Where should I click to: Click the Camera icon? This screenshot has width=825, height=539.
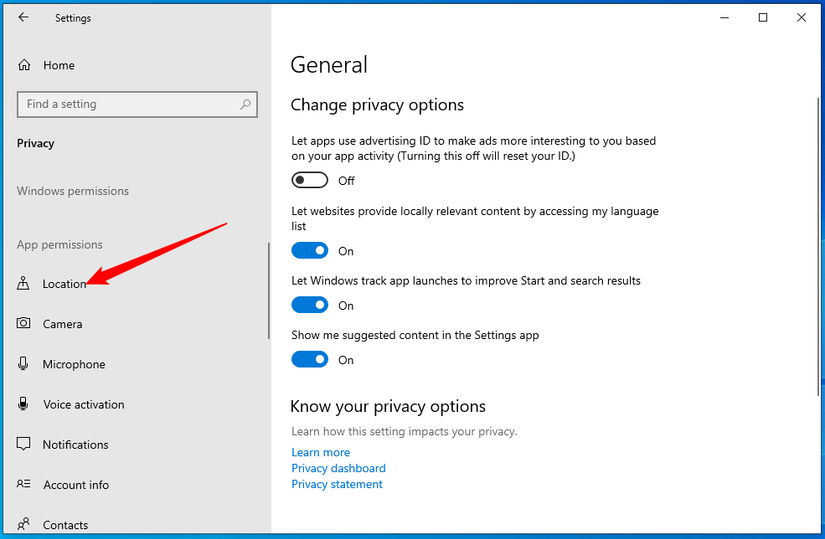(x=24, y=324)
